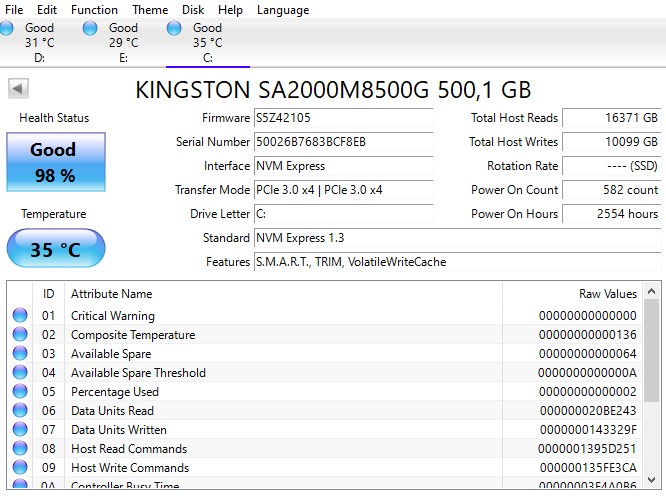
Task: Click blue status orb for drive C:
Action: (174, 28)
